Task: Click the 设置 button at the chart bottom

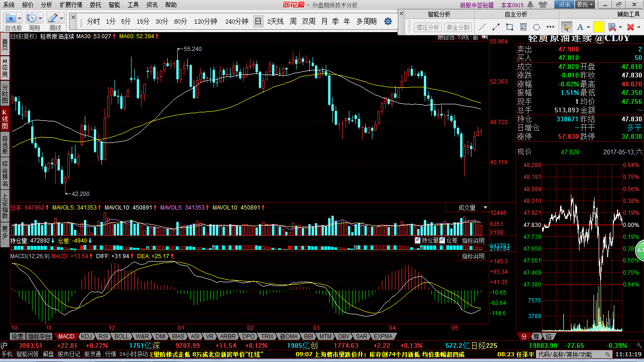Action: [17, 337]
